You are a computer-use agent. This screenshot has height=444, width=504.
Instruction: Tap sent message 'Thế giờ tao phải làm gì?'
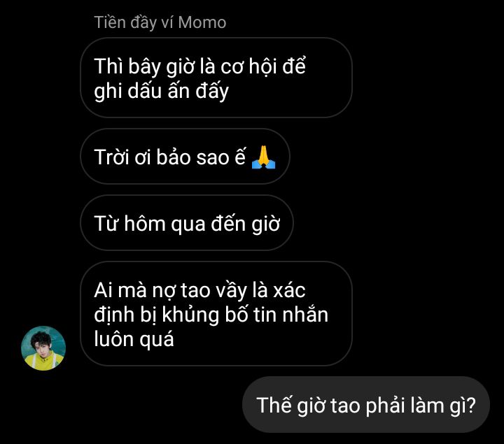point(366,405)
